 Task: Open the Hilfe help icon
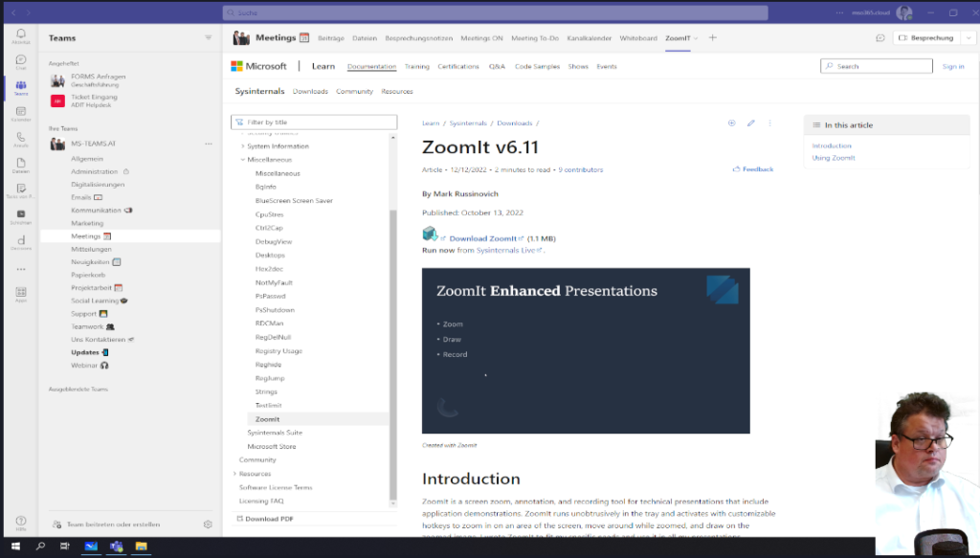(x=21, y=523)
